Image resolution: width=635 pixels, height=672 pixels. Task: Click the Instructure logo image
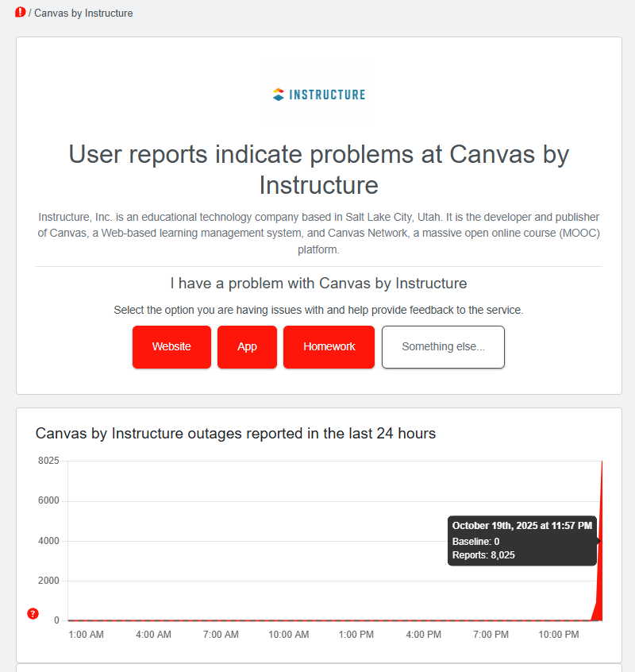coord(319,95)
